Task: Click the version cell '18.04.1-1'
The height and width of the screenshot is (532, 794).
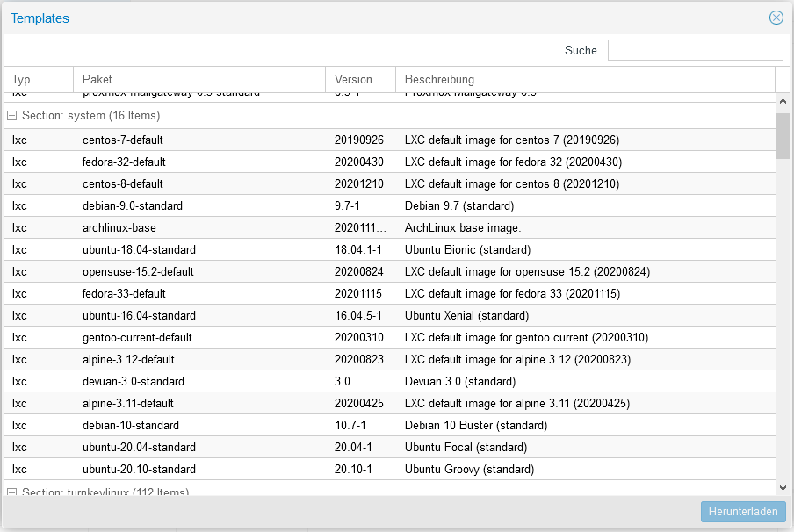Action: (x=358, y=249)
